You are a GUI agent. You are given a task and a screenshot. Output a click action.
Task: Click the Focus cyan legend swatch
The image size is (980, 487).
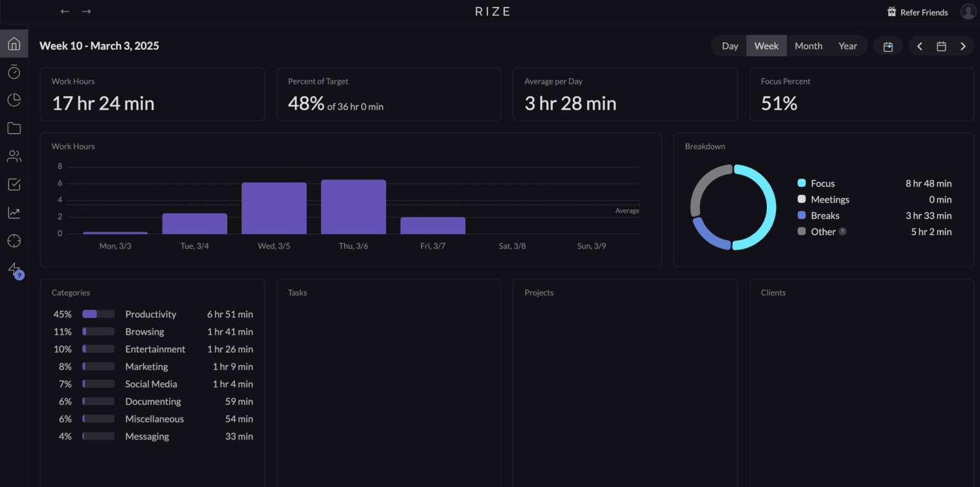pyautogui.click(x=802, y=183)
